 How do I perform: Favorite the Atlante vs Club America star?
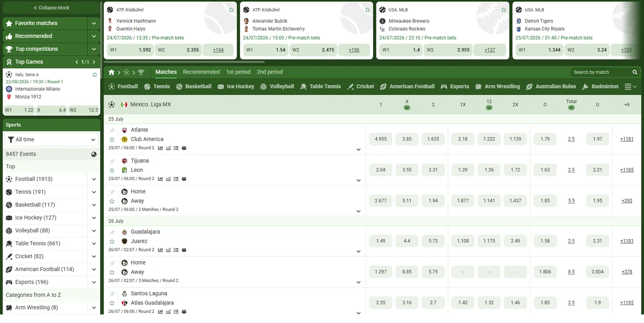112,140
